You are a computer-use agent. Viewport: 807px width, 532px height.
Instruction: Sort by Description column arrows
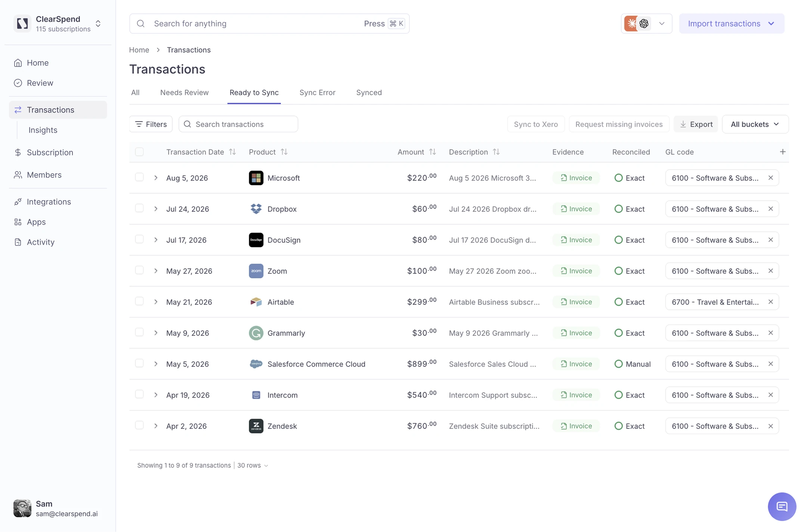point(496,152)
